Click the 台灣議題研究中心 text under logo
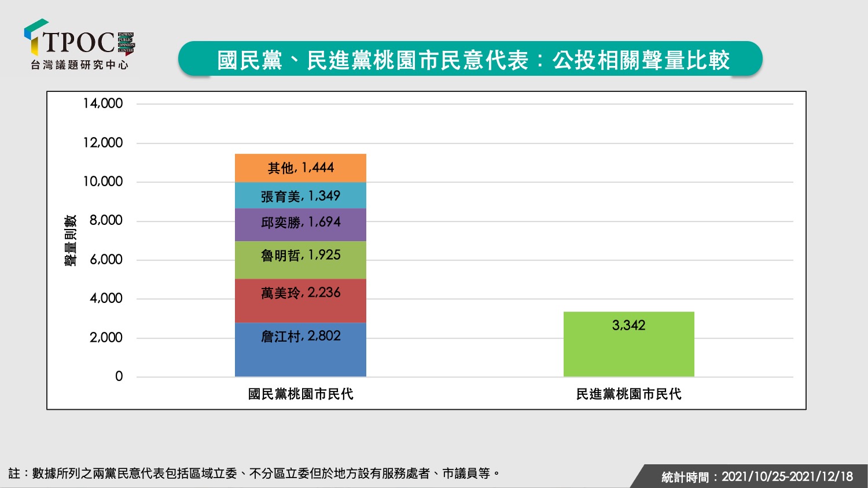 click(x=79, y=65)
